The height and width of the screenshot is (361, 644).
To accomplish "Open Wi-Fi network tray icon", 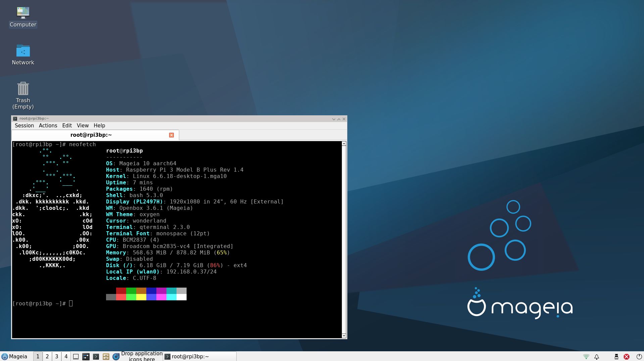I will [586, 357].
